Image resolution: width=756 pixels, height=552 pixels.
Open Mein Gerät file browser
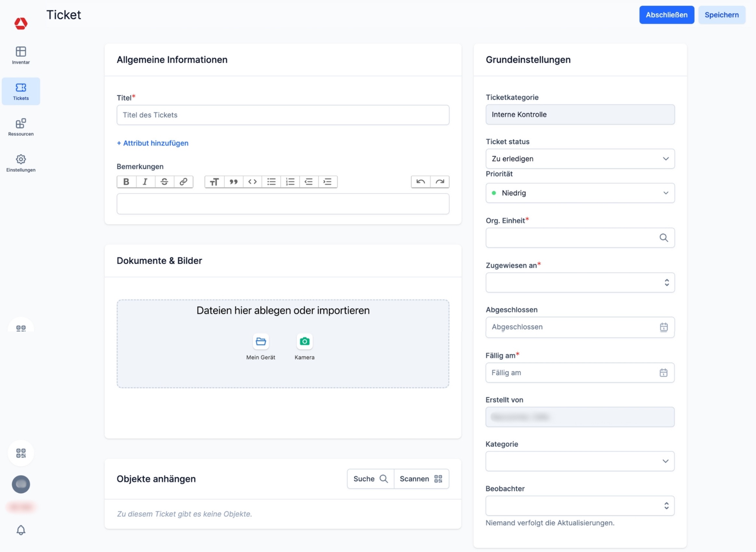(x=260, y=342)
